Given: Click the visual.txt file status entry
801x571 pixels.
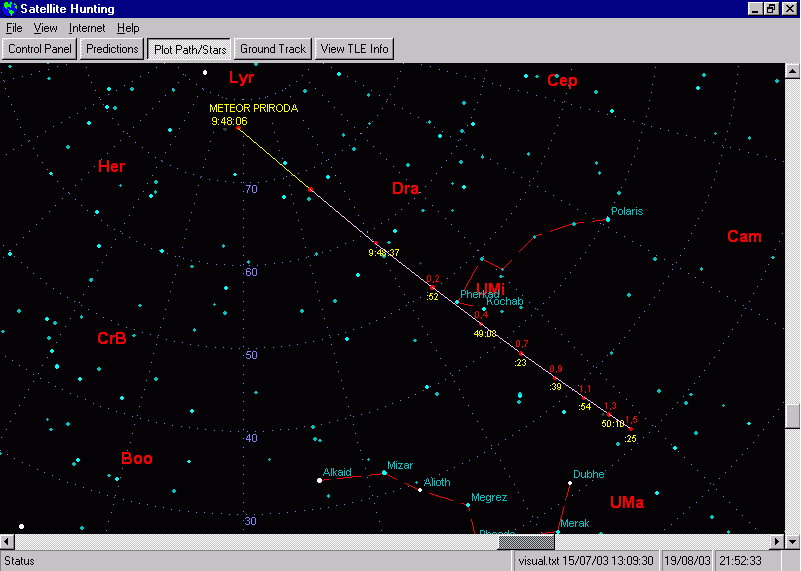Looking at the screenshot, I should [586, 561].
